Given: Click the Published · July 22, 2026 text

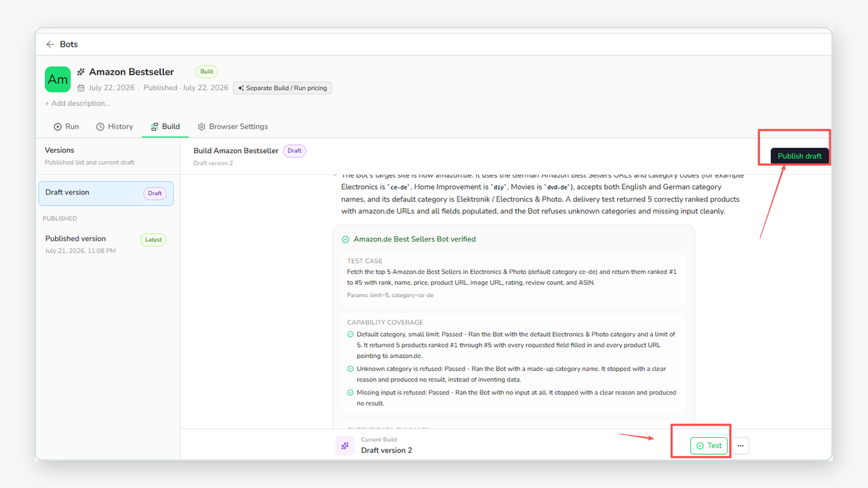Looking at the screenshot, I should (186, 88).
